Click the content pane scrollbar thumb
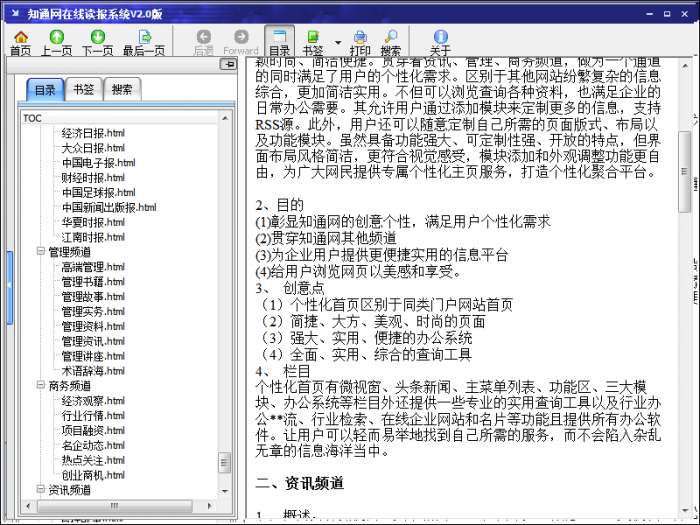The image size is (700, 525). [685, 172]
